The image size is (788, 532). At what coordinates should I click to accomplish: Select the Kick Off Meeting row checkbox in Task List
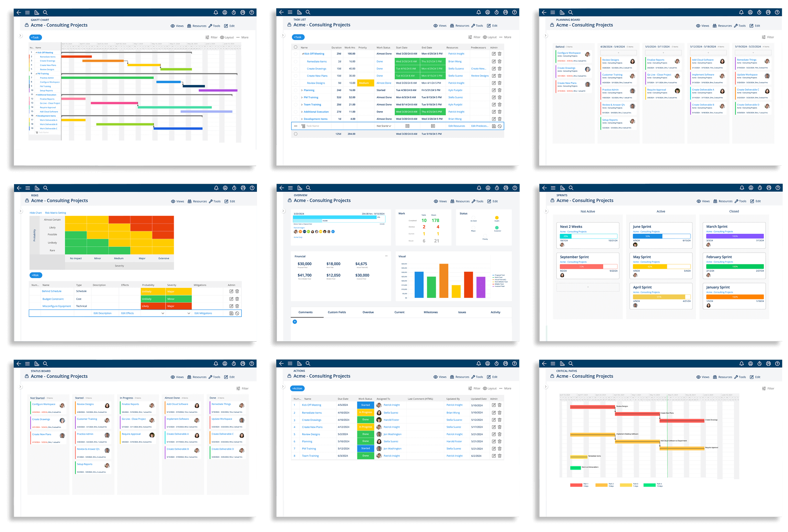coord(296,54)
